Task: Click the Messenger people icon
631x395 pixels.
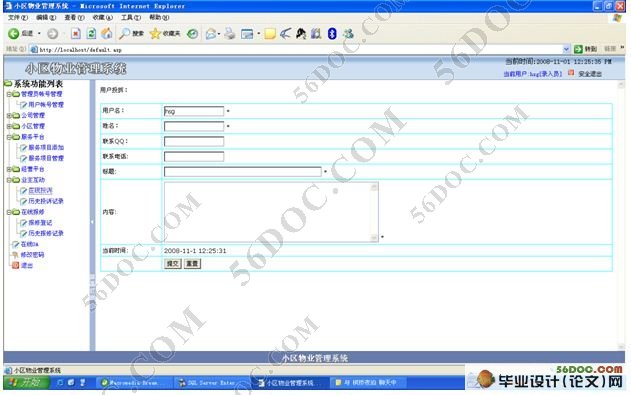Action: pos(348,34)
